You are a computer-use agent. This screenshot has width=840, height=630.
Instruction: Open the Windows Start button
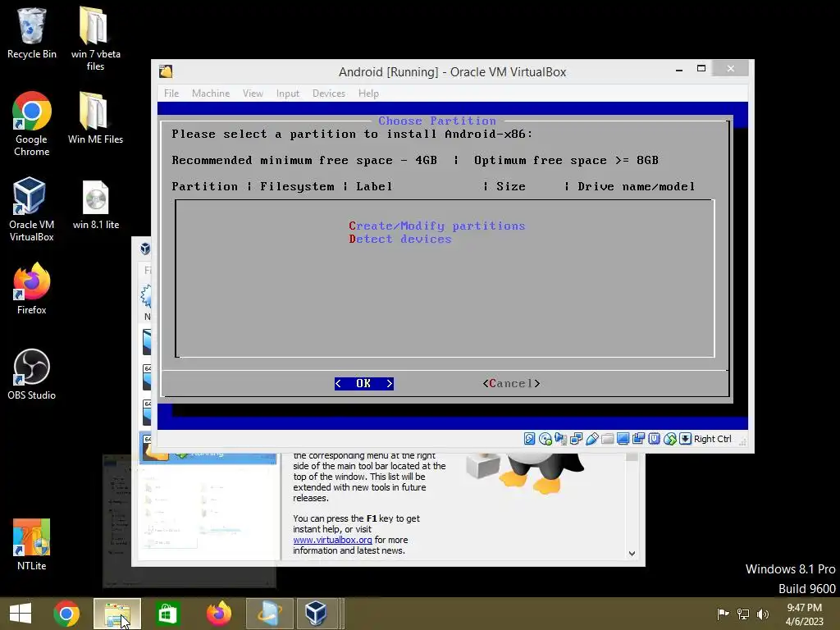coord(21,614)
